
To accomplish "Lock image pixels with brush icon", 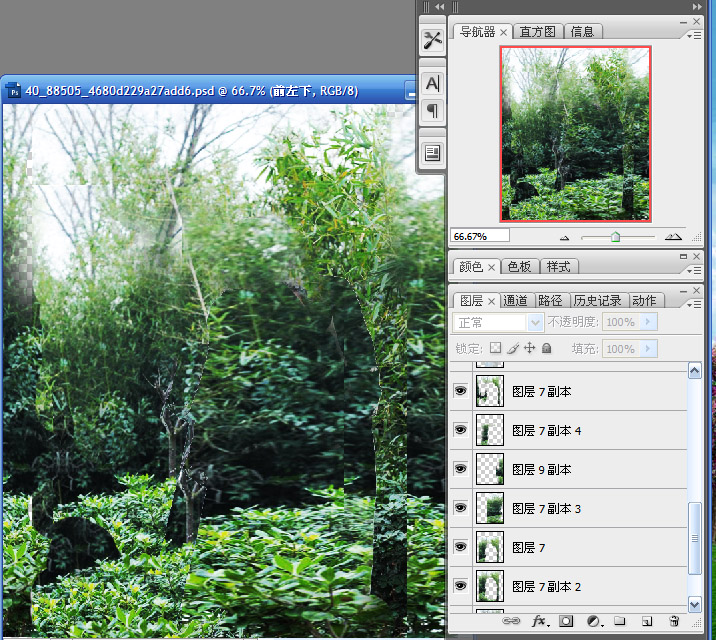I will click(x=513, y=348).
